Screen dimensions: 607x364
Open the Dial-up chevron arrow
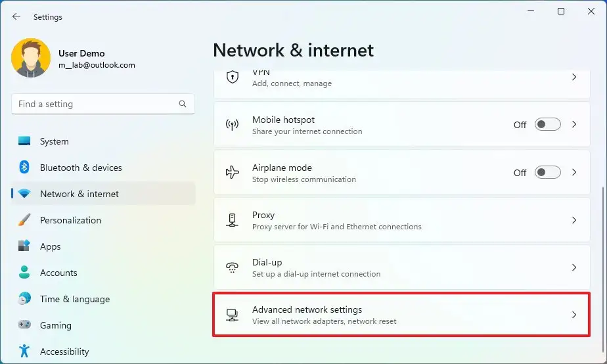point(574,267)
